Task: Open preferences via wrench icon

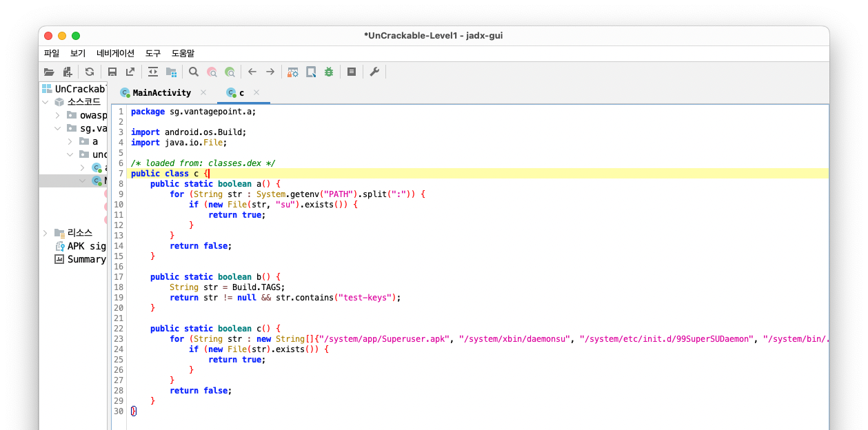Action: (x=374, y=72)
